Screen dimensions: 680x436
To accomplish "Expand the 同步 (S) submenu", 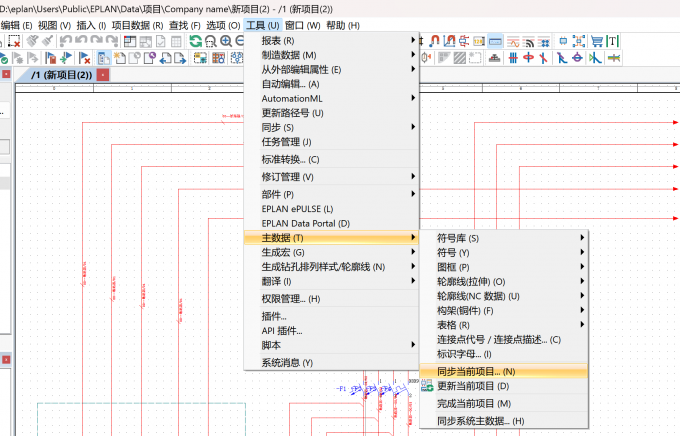I will pos(332,127).
